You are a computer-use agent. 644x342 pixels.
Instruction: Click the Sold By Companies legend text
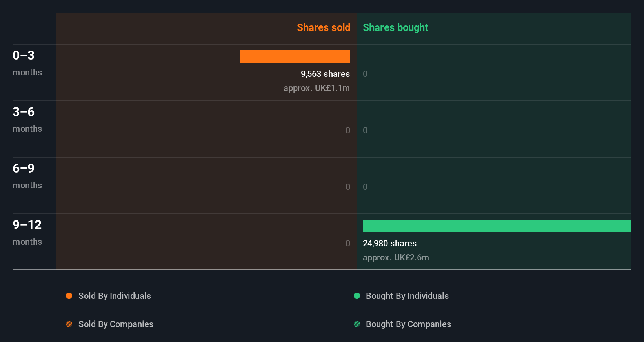pos(116,324)
